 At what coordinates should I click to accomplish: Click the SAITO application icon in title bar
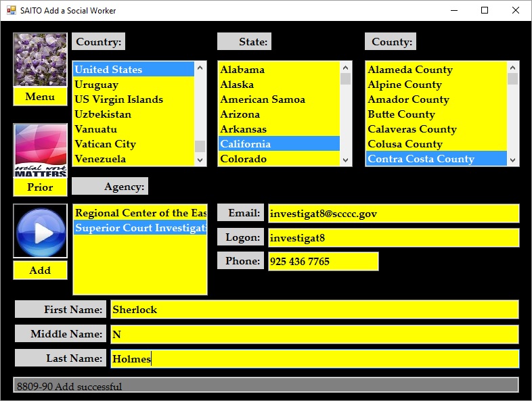(11, 11)
